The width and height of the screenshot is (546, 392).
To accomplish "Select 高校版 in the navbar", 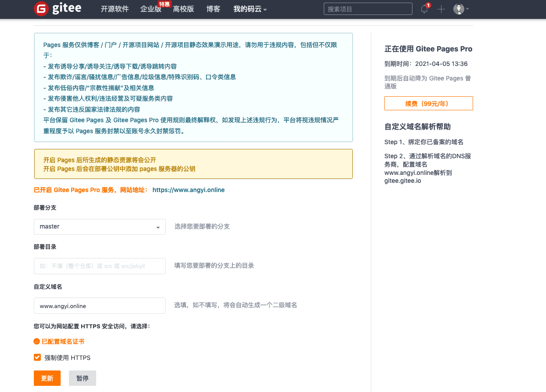I will (183, 9).
